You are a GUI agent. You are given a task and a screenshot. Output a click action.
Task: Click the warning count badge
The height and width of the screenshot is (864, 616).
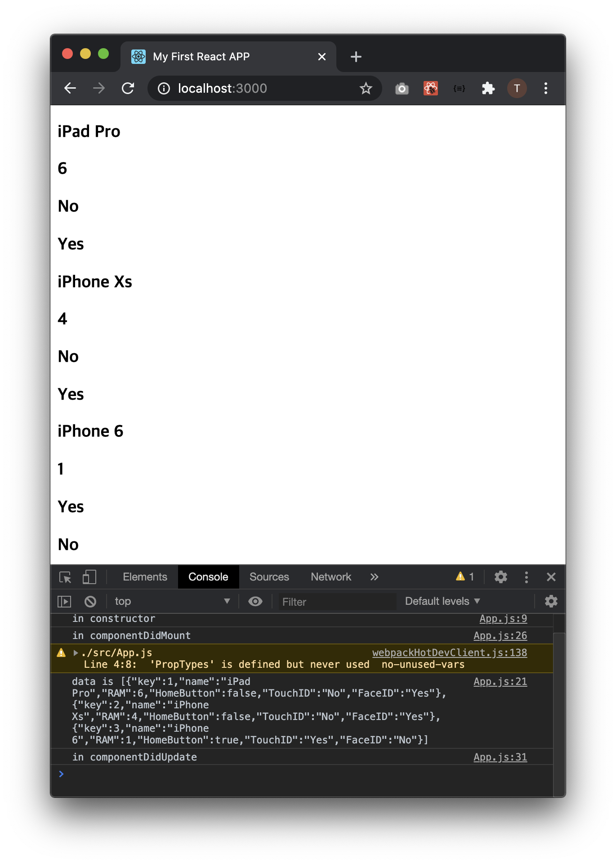[465, 576]
